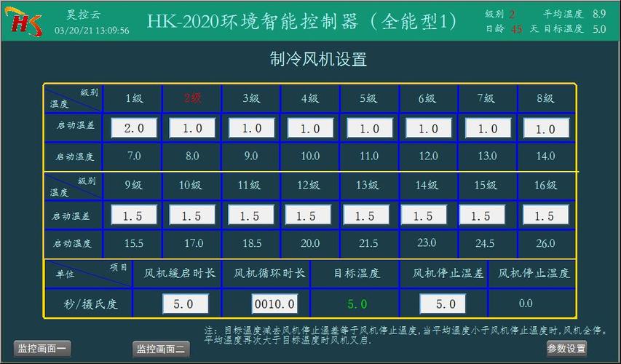Select green 目标温度 value 5.0
This screenshot has width=621, height=364.
tap(357, 304)
